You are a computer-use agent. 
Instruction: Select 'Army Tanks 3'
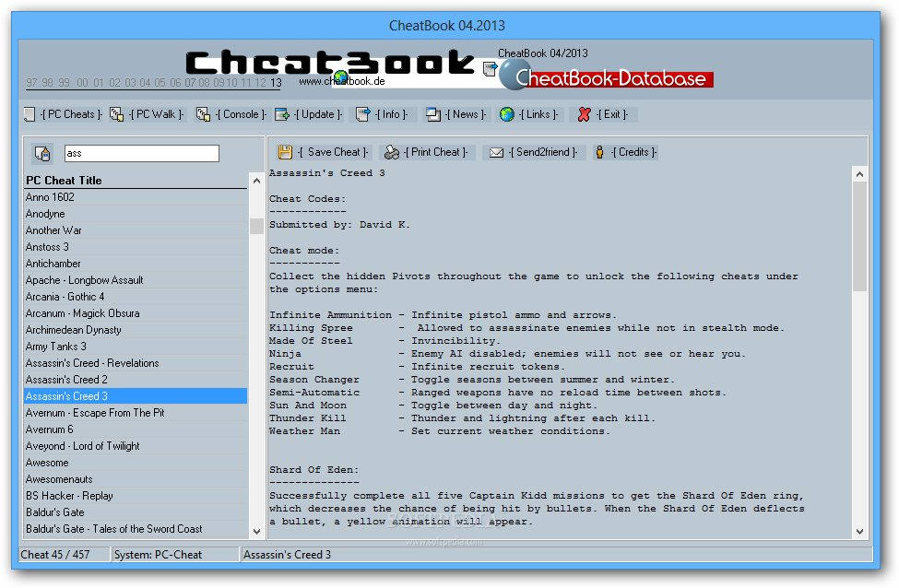[136, 347]
